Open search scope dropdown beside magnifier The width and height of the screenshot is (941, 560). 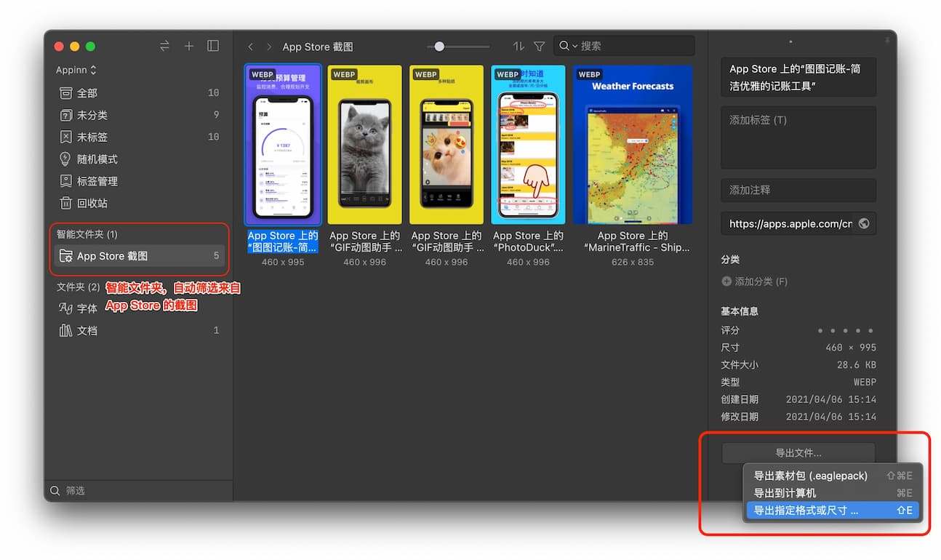point(575,45)
